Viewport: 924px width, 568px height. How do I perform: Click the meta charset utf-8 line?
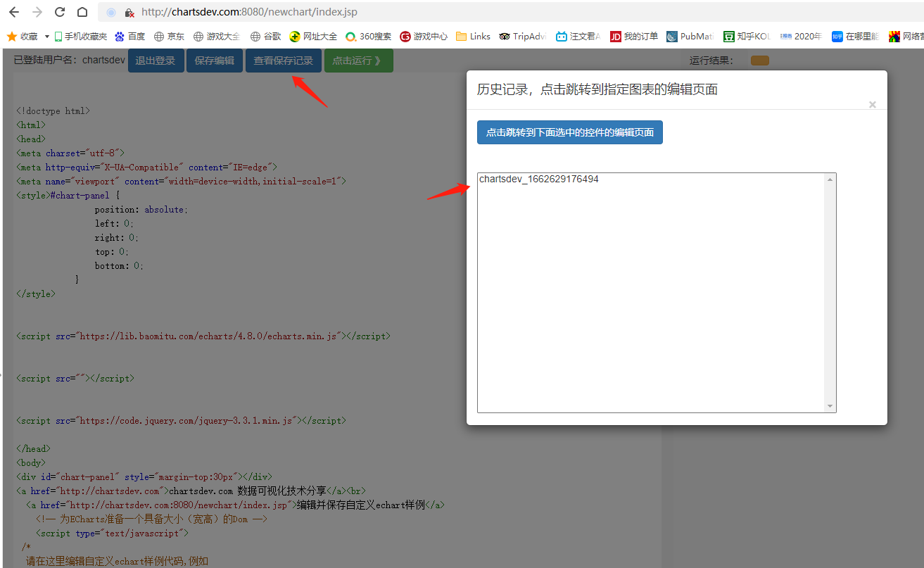tap(70, 153)
